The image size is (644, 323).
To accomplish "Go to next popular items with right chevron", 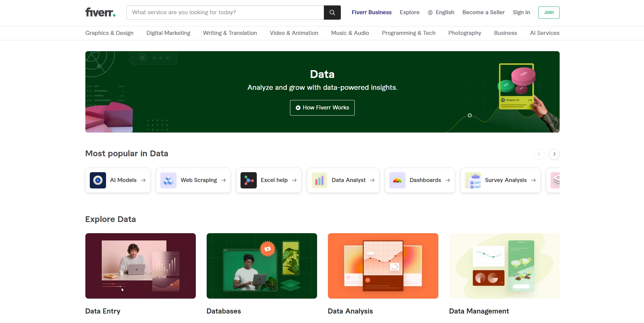I will (554, 154).
